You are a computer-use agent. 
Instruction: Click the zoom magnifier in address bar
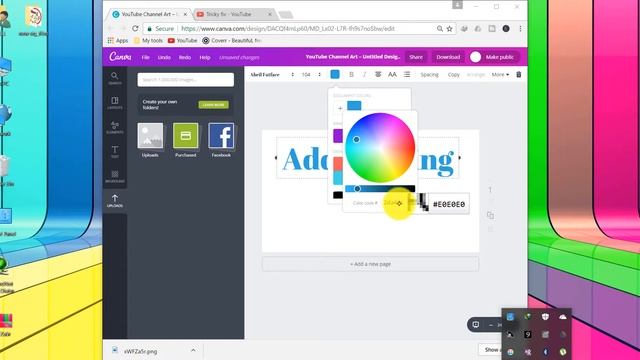pos(440,29)
